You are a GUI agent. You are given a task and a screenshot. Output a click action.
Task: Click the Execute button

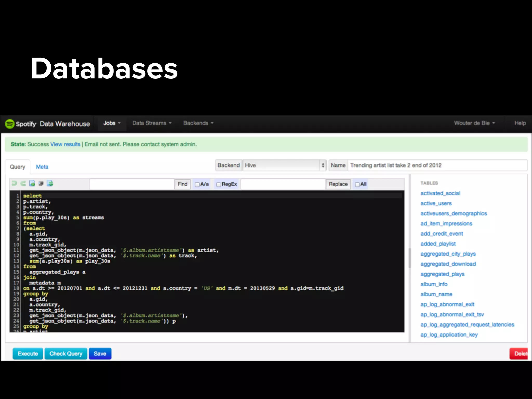(x=28, y=354)
